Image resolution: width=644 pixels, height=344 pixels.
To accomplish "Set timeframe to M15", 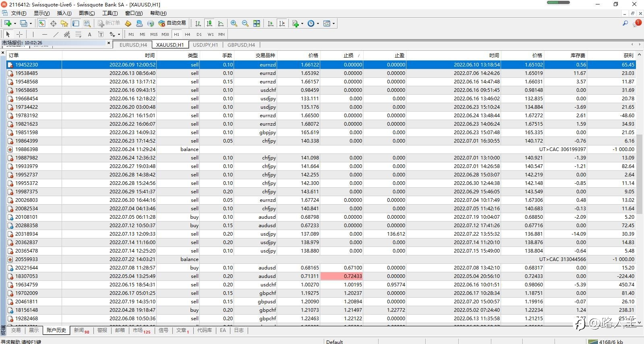I will point(154,34).
